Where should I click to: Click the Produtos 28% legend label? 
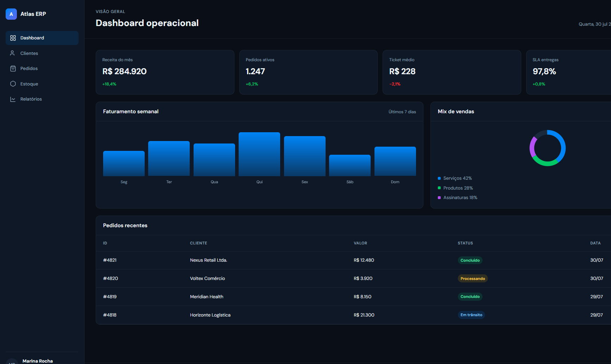tap(458, 188)
